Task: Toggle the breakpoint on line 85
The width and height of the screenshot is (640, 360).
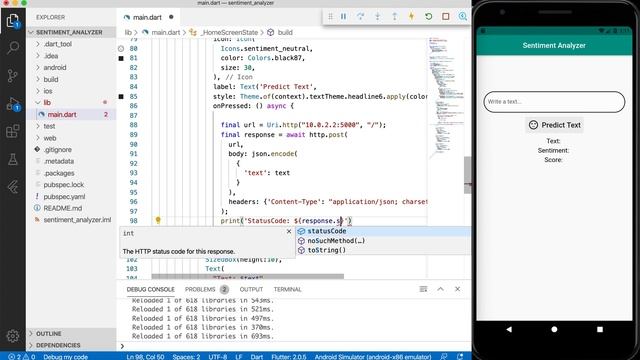Action: click(x=121, y=97)
